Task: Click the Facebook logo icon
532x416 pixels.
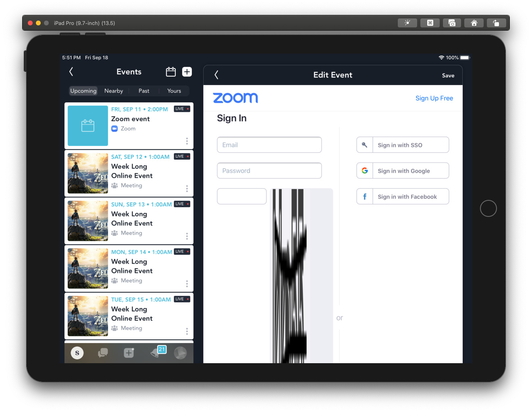Action: (365, 196)
